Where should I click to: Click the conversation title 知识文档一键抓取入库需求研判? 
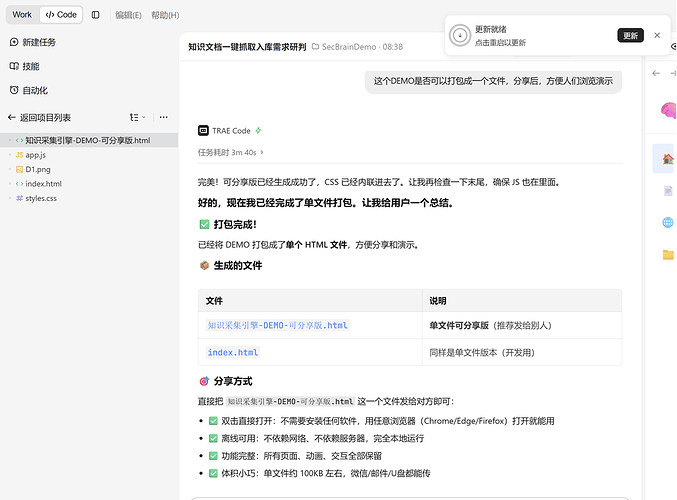[247, 47]
